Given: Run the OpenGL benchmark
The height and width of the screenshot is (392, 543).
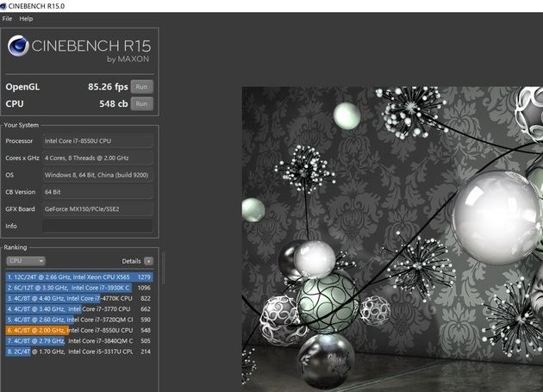Looking at the screenshot, I should pos(141,86).
